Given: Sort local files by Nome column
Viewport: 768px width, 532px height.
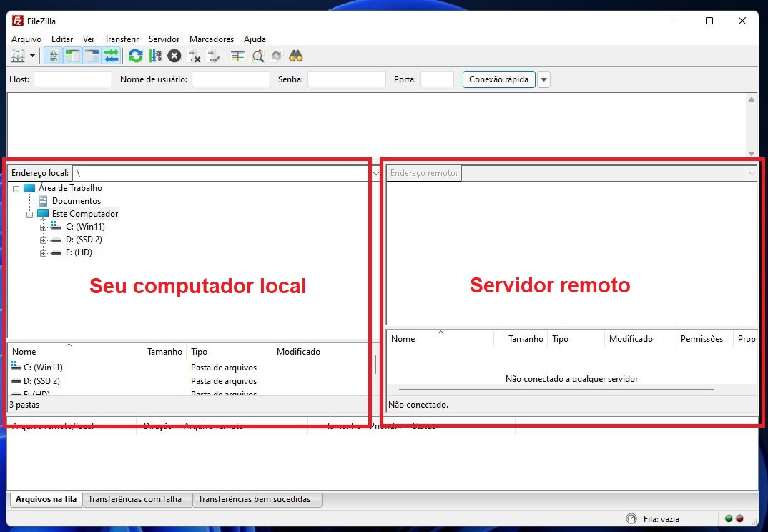Looking at the screenshot, I should (x=69, y=352).
